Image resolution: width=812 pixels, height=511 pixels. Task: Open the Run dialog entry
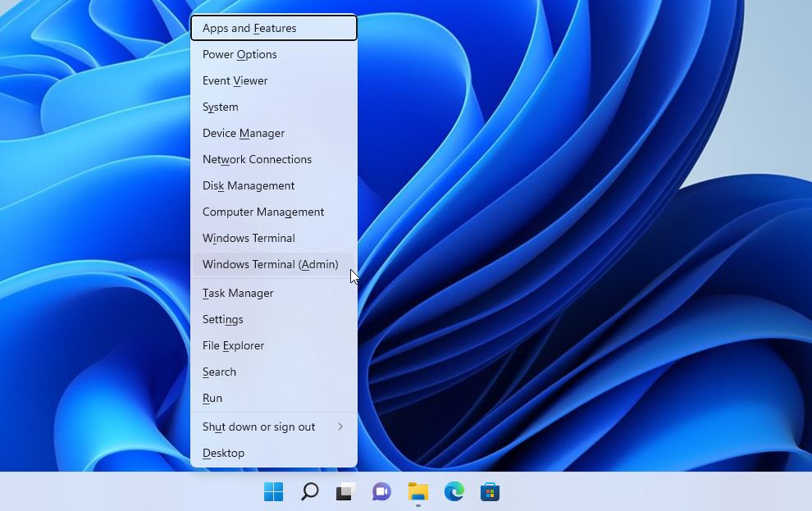274,398
